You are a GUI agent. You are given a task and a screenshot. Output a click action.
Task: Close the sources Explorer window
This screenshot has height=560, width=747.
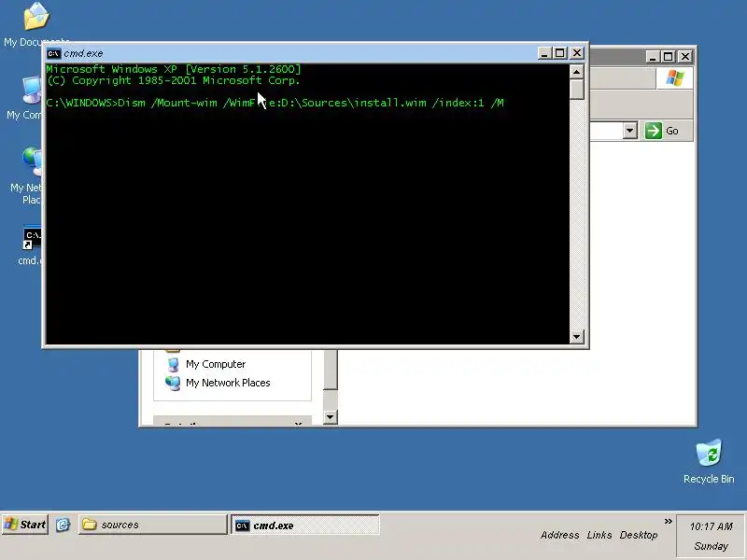(x=685, y=57)
